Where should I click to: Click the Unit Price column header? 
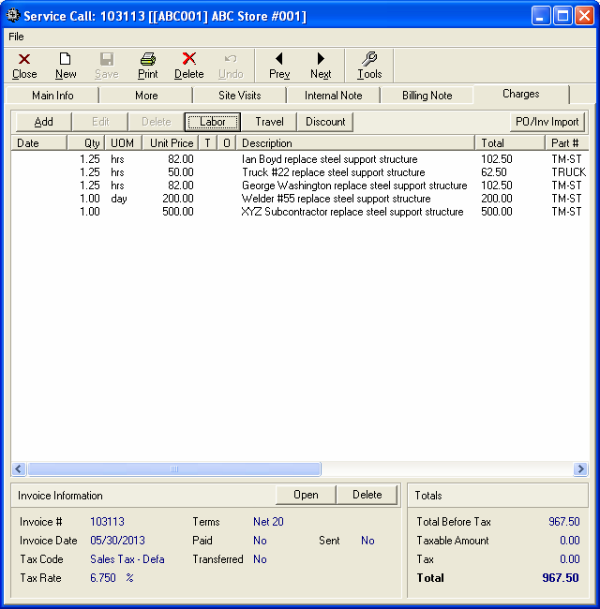tap(170, 143)
